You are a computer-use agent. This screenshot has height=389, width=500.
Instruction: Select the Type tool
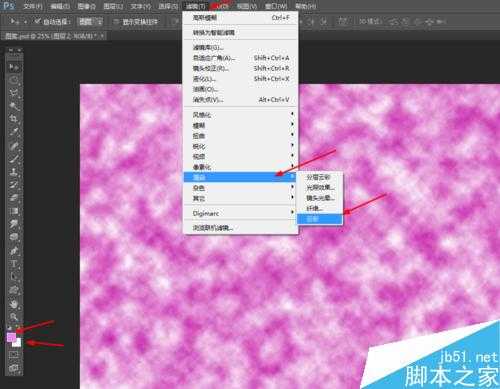(14, 264)
